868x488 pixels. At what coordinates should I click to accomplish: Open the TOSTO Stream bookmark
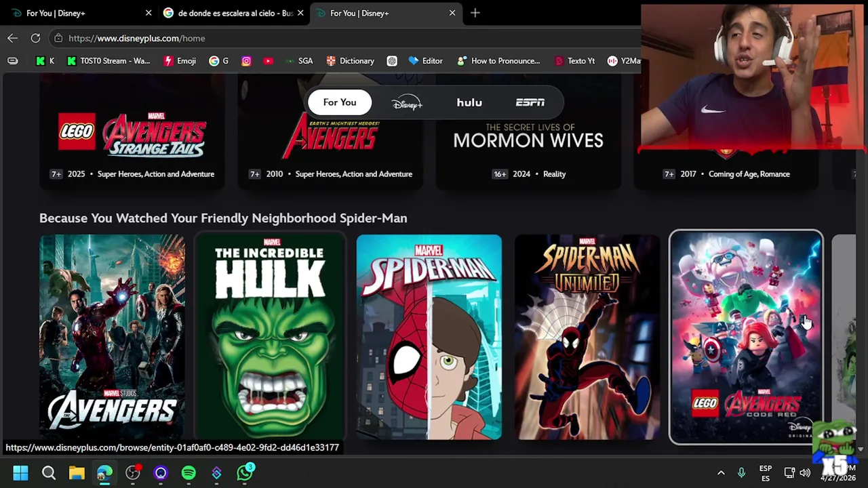(x=108, y=61)
